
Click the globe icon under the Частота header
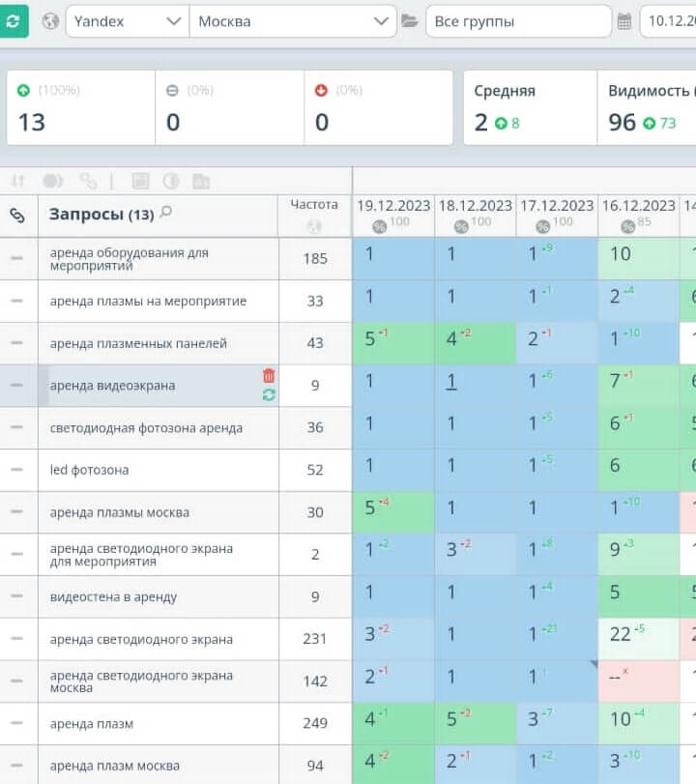pyautogui.click(x=314, y=227)
